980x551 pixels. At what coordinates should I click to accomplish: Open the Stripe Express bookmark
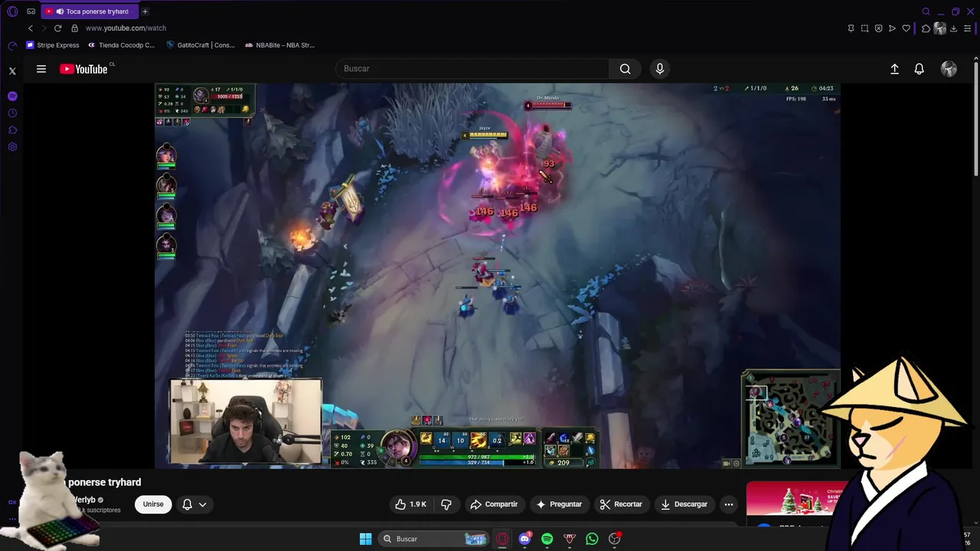tap(53, 45)
